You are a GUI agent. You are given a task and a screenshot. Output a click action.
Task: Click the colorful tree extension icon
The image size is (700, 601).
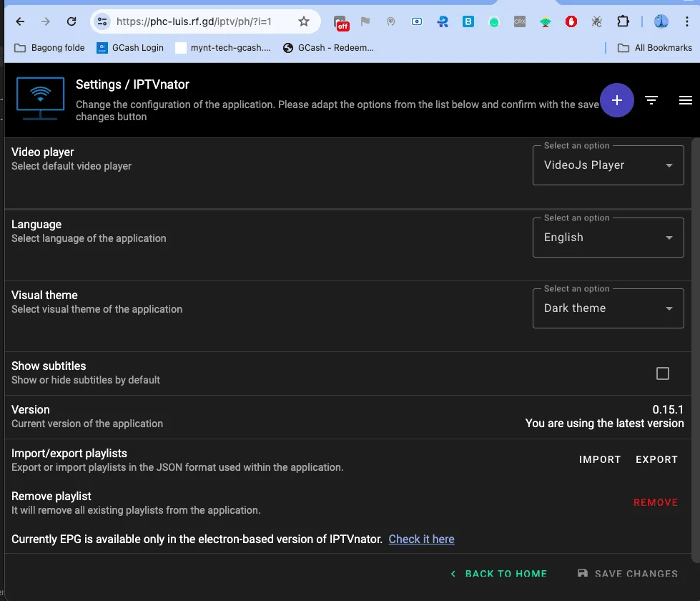[x=545, y=22]
